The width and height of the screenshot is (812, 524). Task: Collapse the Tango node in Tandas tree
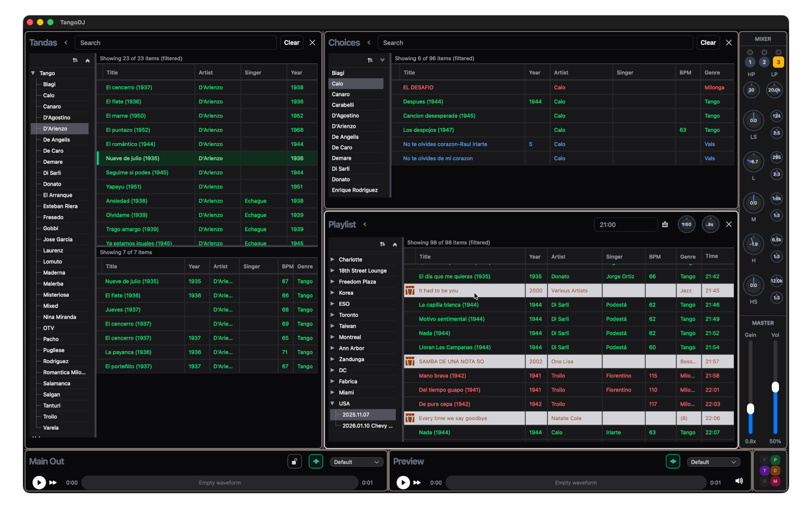click(x=33, y=73)
